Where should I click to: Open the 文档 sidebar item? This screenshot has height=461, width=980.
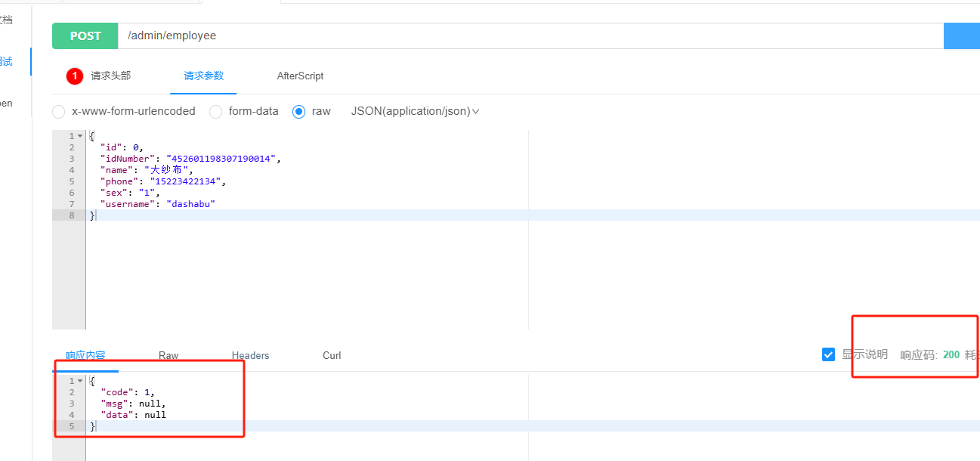tap(6, 20)
